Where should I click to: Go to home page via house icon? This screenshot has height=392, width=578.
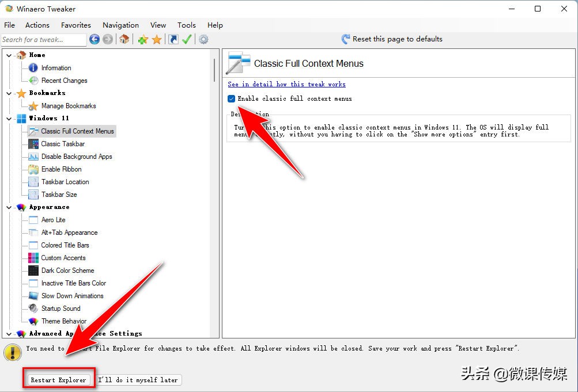pos(124,39)
